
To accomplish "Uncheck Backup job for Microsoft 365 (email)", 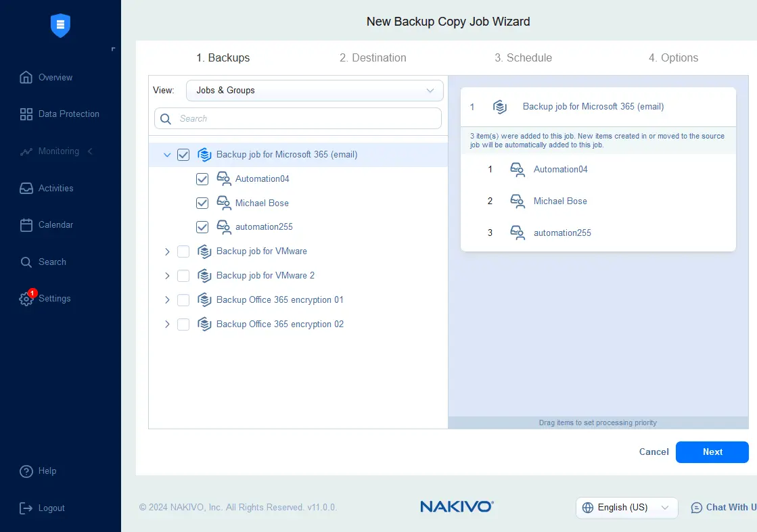I will [x=183, y=155].
